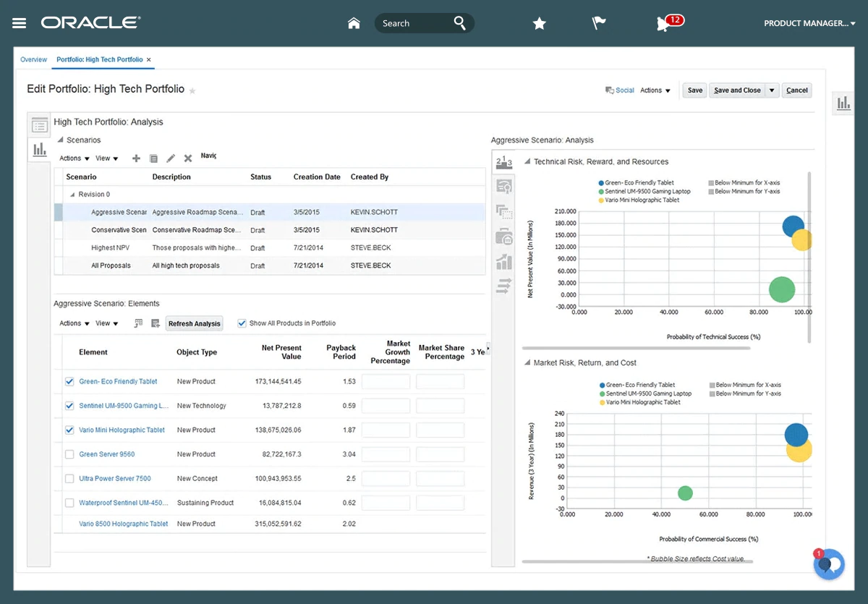View notifications bell with 12 alerts
868x604 pixels.
[664, 23]
